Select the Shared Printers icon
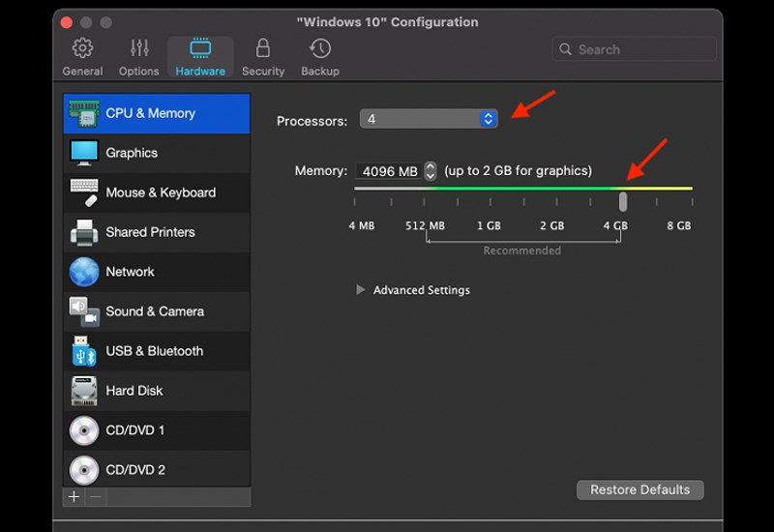 click(x=84, y=232)
